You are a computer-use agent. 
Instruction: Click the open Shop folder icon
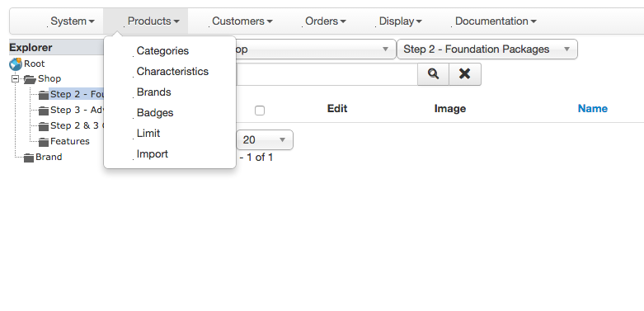coord(30,79)
